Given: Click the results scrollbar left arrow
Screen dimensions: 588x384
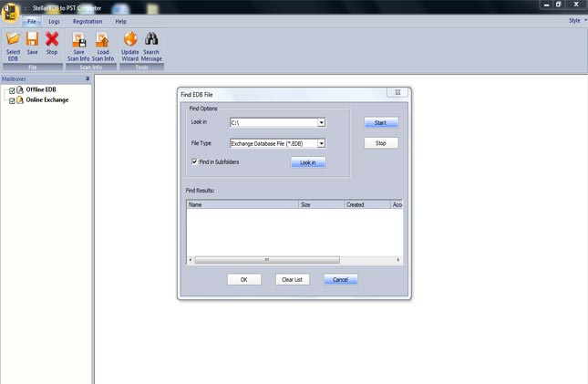Looking at the screenshot, I should pos(191,260).
